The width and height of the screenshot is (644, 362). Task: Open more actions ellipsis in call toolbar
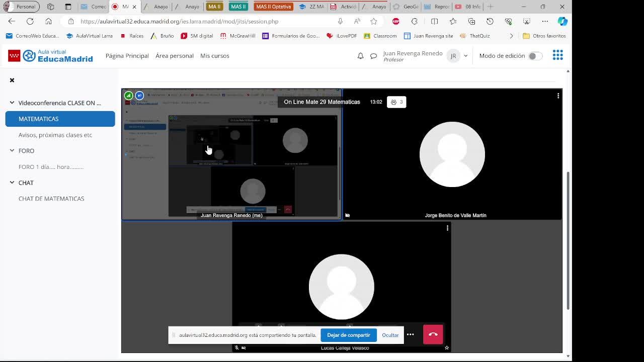click(411, 334)
